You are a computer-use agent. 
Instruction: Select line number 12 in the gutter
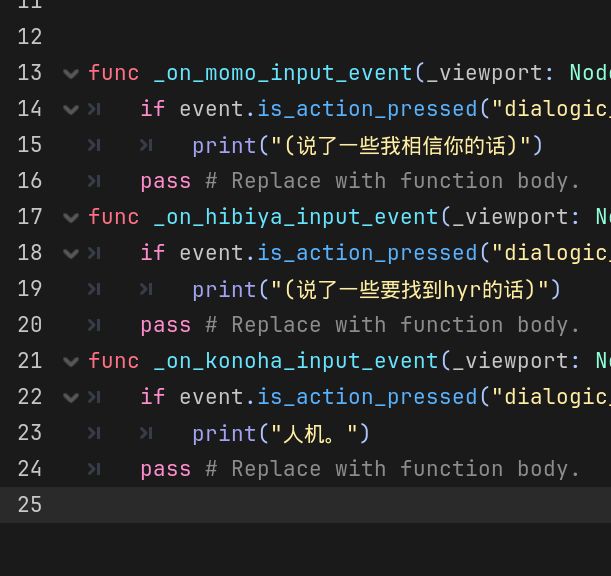(x=30, y=37)
